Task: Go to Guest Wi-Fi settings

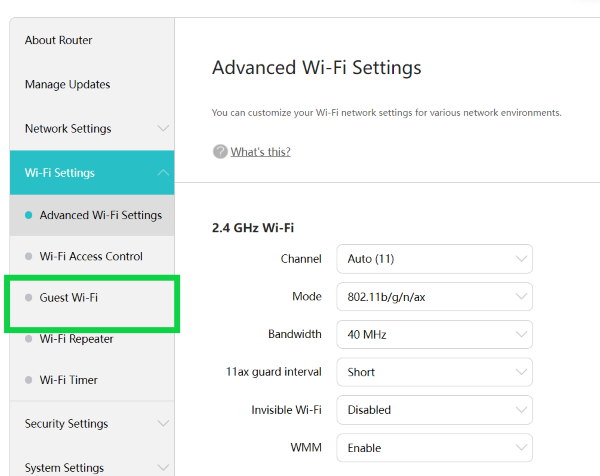Action: (x=69, y=298)
